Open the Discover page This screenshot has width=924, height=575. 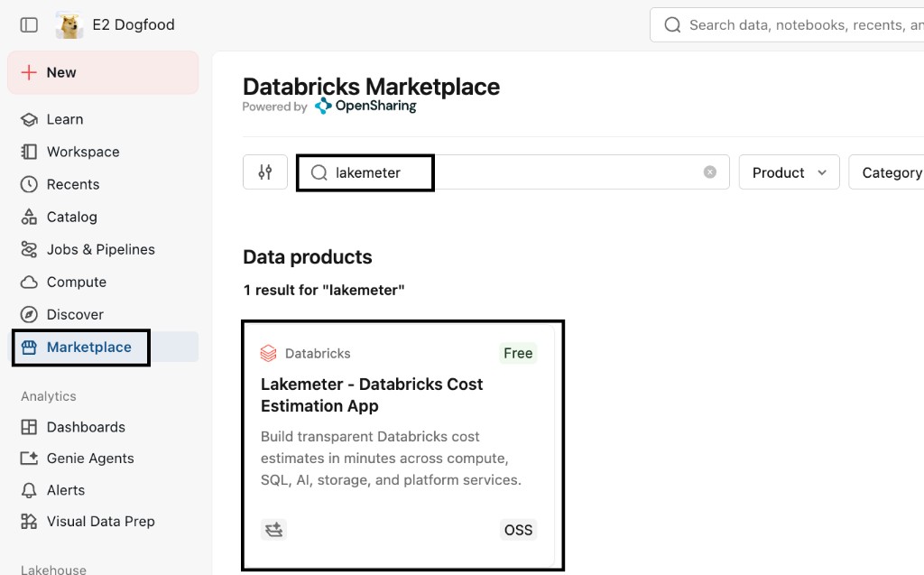[x=103, y=314]
